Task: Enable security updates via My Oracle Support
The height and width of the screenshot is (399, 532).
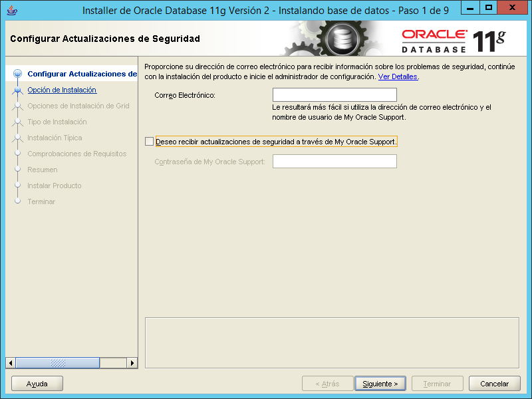Action: click(148, 142)
